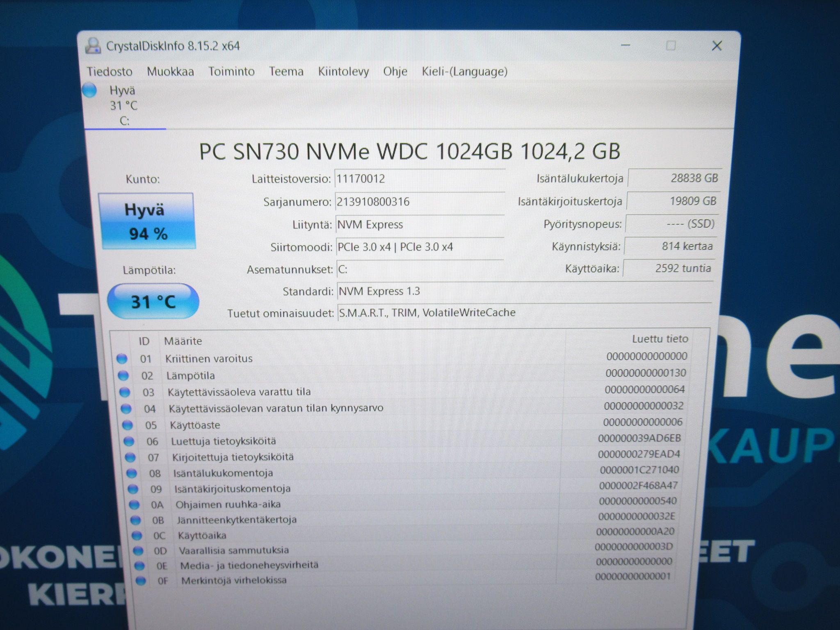Select the blue status orb for drive C:
Screen dimensions: 840x630
pos(89,90)
